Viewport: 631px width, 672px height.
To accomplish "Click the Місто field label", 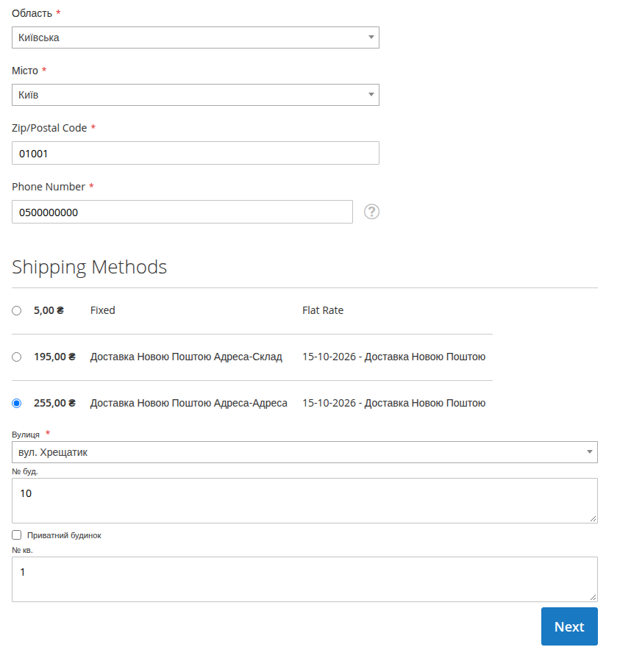I will point(25,71).
